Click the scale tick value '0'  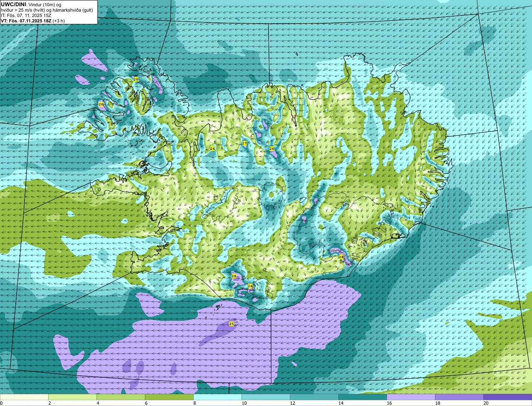[2, 403]
